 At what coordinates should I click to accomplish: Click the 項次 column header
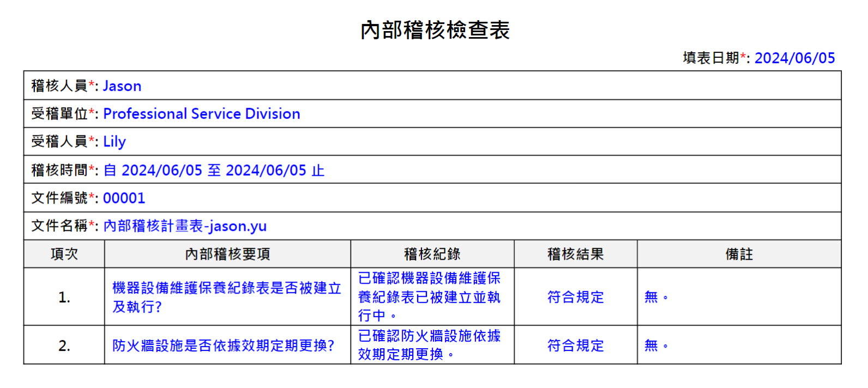point(64,254)
